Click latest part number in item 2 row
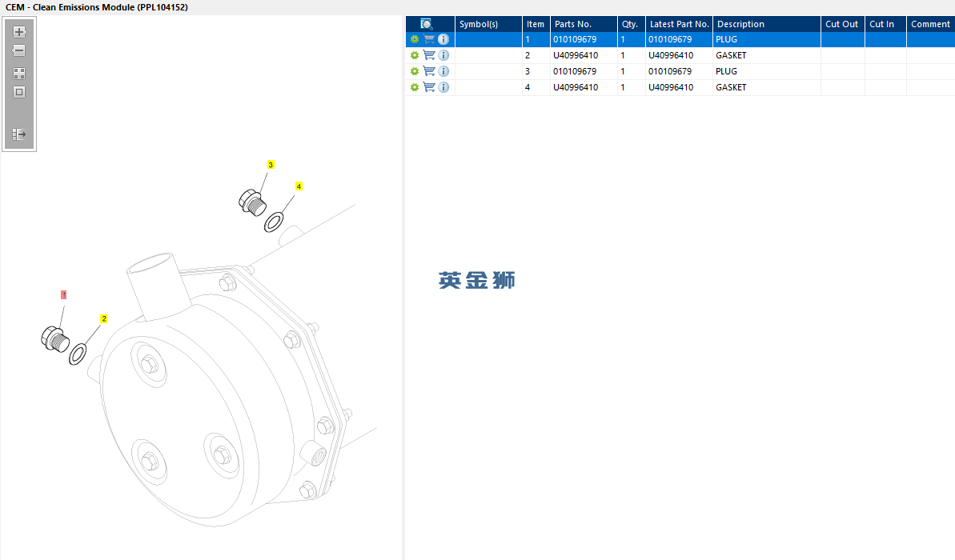955x560 pixels. (671, 55)
